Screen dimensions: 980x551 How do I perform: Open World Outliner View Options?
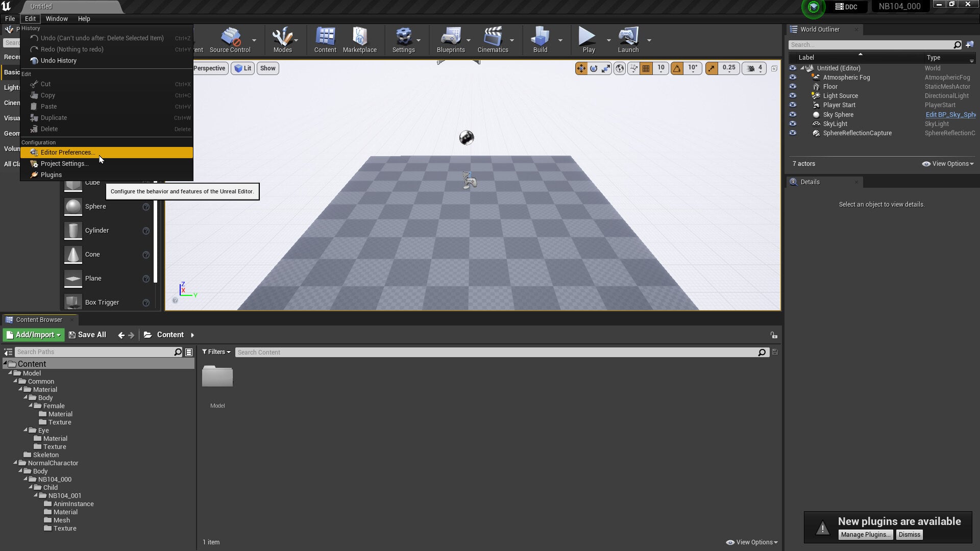(x=948, y=164)
